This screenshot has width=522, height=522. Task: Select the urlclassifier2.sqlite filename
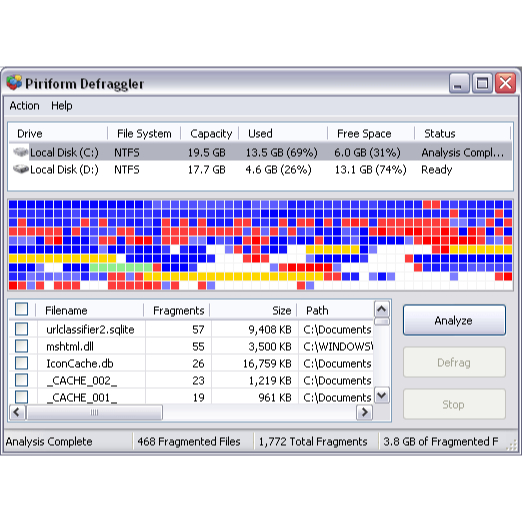point(90,329)
